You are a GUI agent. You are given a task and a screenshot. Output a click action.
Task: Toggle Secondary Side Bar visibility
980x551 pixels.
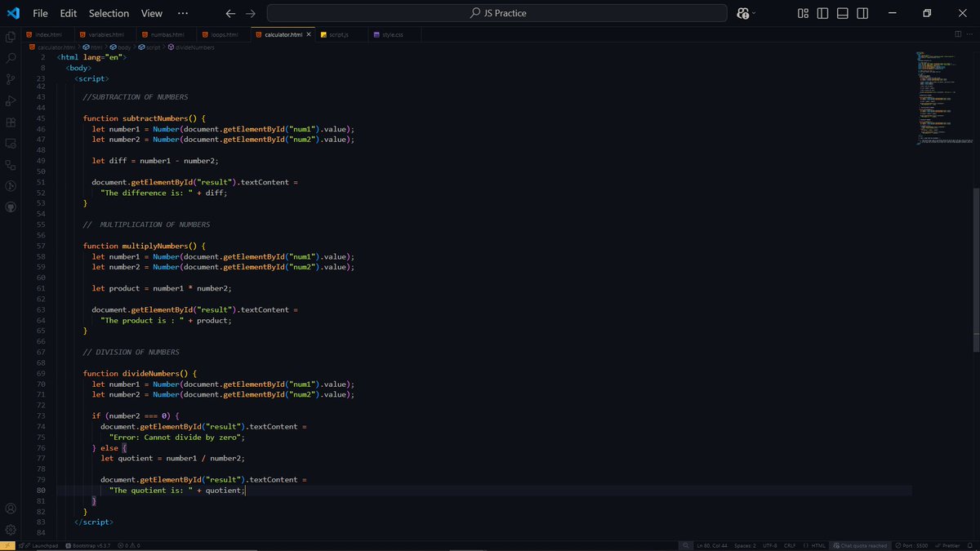point(862,13)
